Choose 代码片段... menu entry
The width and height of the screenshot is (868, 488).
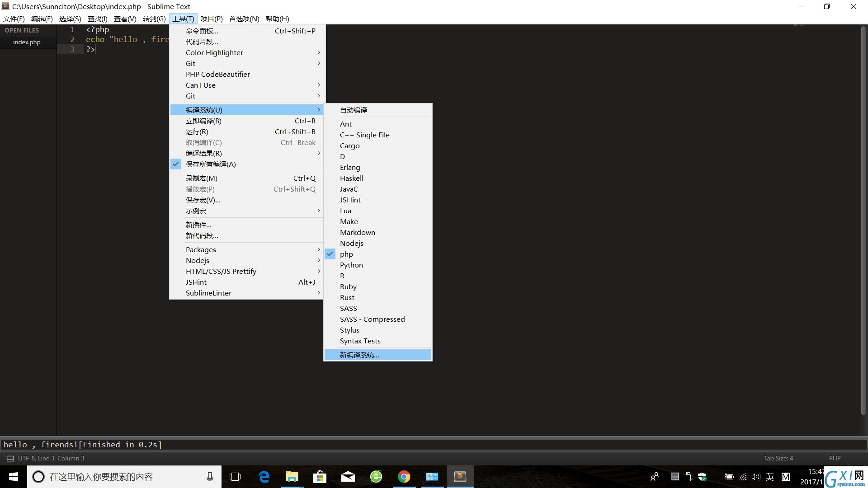(247, 42)
